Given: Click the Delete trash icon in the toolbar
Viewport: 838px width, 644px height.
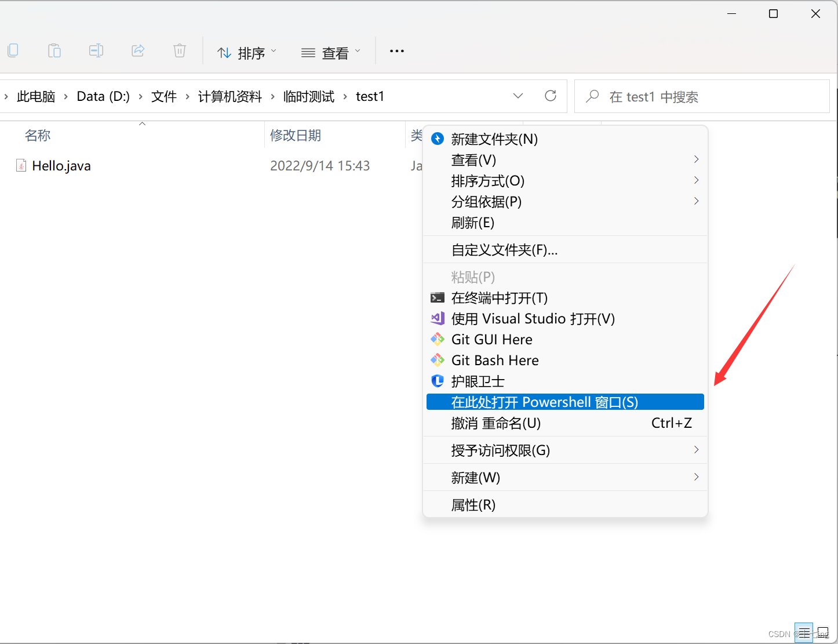Looking at the screenshot, I should click(x=179, y=50).
